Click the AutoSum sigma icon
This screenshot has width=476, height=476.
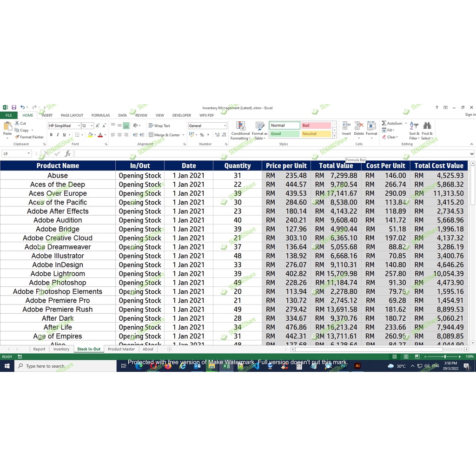[x=384, y=123]
